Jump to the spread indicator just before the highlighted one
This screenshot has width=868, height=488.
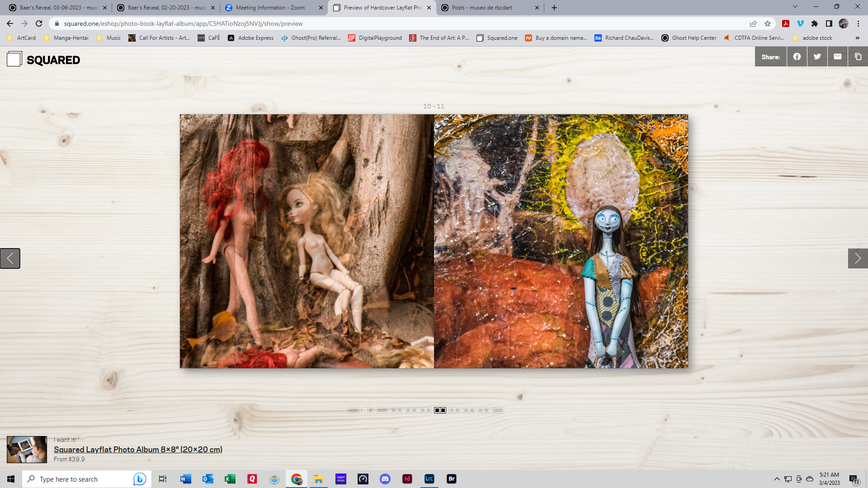coord(425,410)
